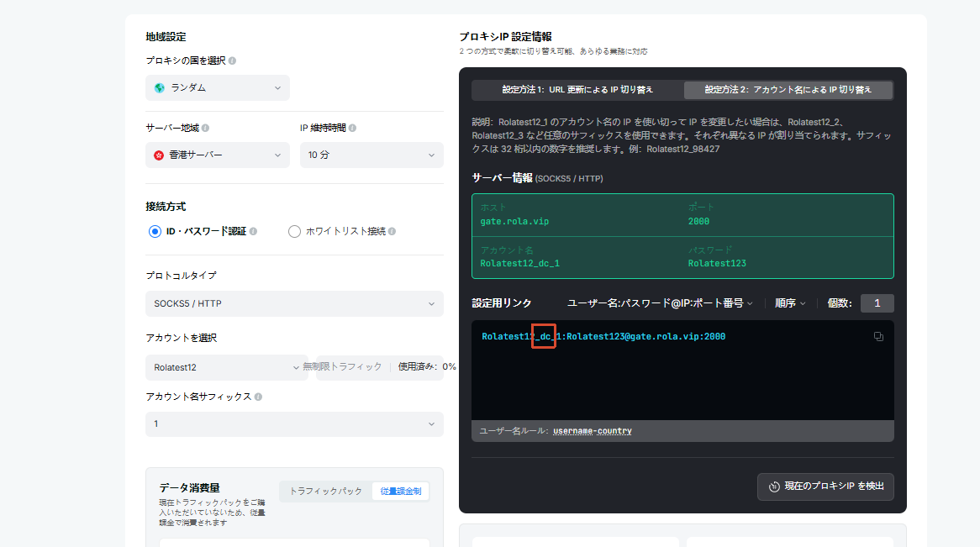This screenshot has width=980, height=547.
Task: Select 従量課金制 tab
Action: pos(401,492)
